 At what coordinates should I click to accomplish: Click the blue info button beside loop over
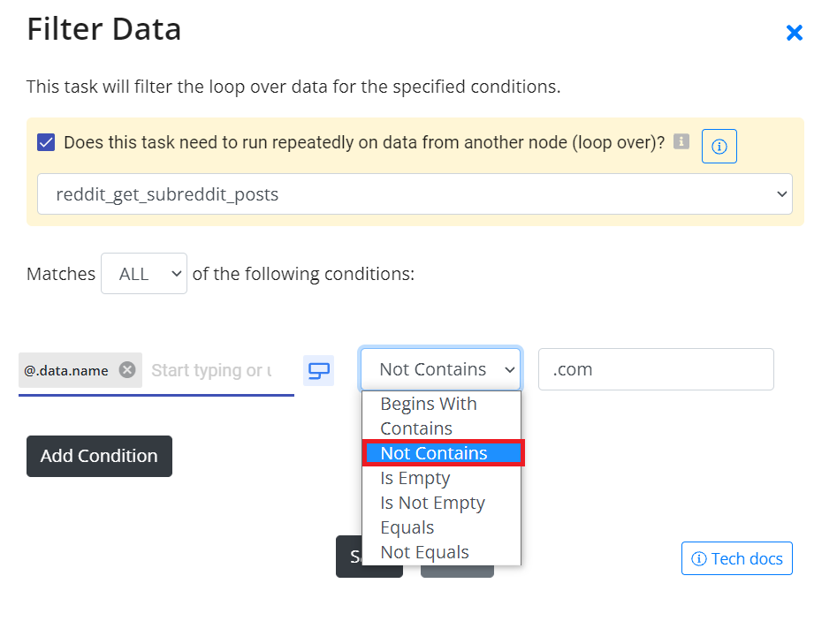click(719, 146)
